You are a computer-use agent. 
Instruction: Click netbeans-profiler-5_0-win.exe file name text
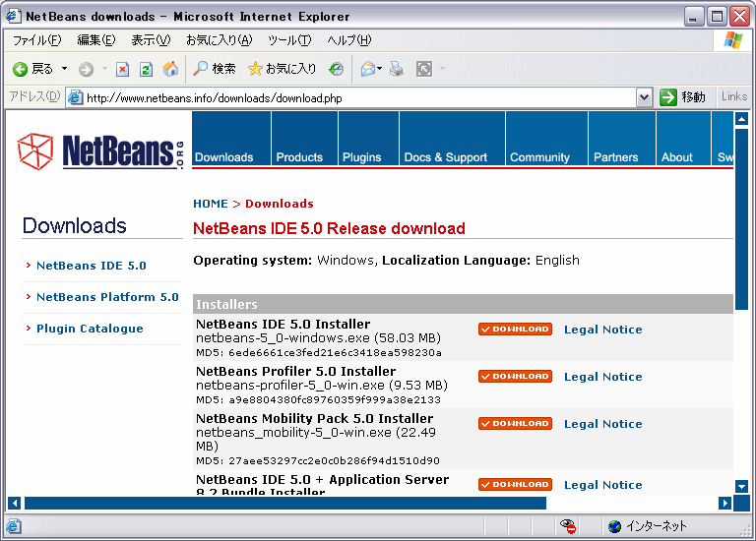(290, 386)
